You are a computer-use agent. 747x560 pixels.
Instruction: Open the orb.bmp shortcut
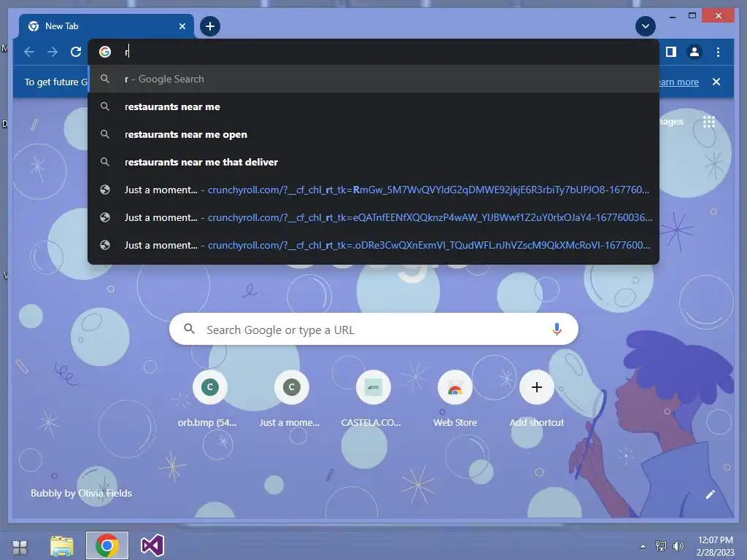pyautogui.click(x=209, y=399)
